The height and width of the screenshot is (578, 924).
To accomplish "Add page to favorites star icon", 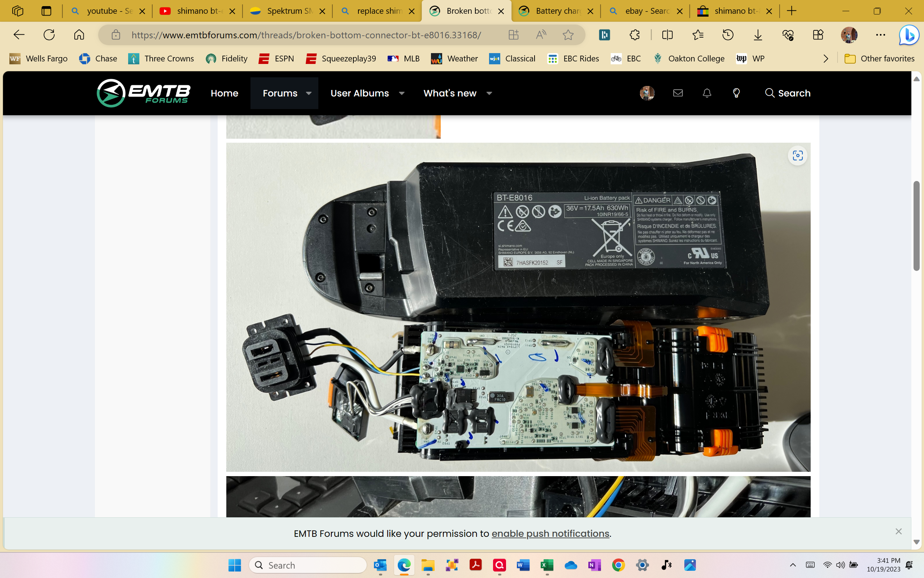I will (568, 35).
